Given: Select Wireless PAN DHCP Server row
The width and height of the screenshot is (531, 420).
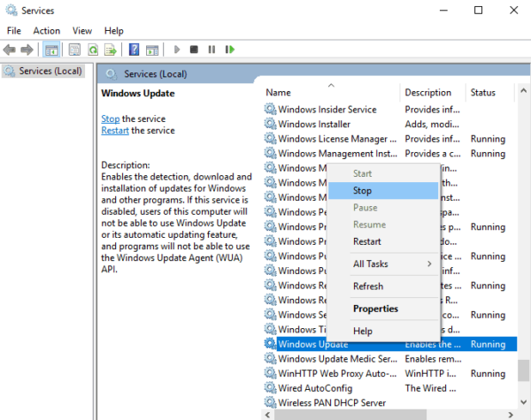Looking at the screenshot, I should pos(390,402).
